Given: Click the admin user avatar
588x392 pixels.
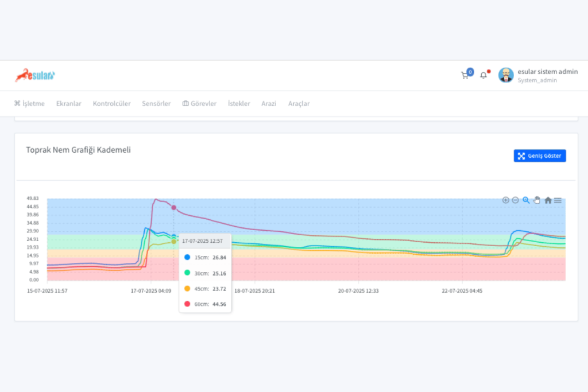Looking at the screenshot, I should point(506,75).
